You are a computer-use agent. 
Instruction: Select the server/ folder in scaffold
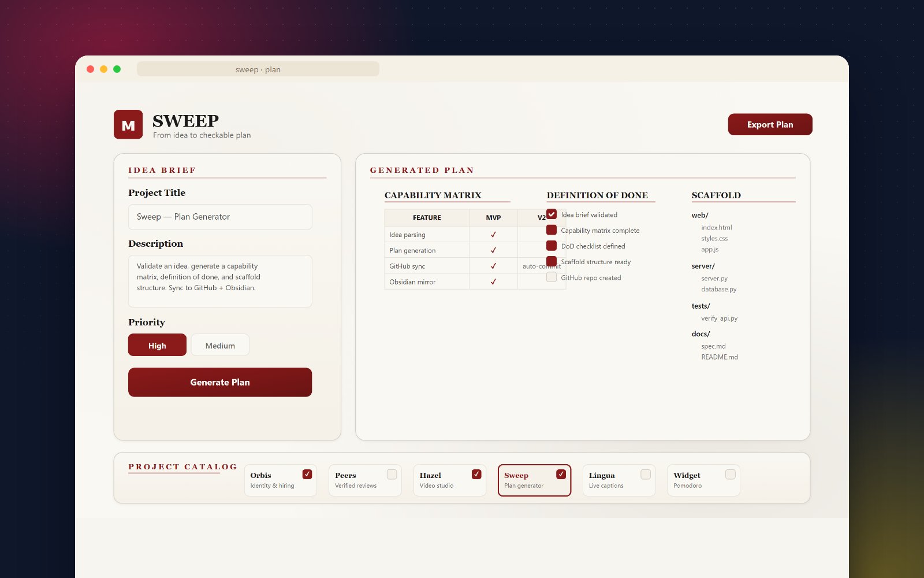703,266
